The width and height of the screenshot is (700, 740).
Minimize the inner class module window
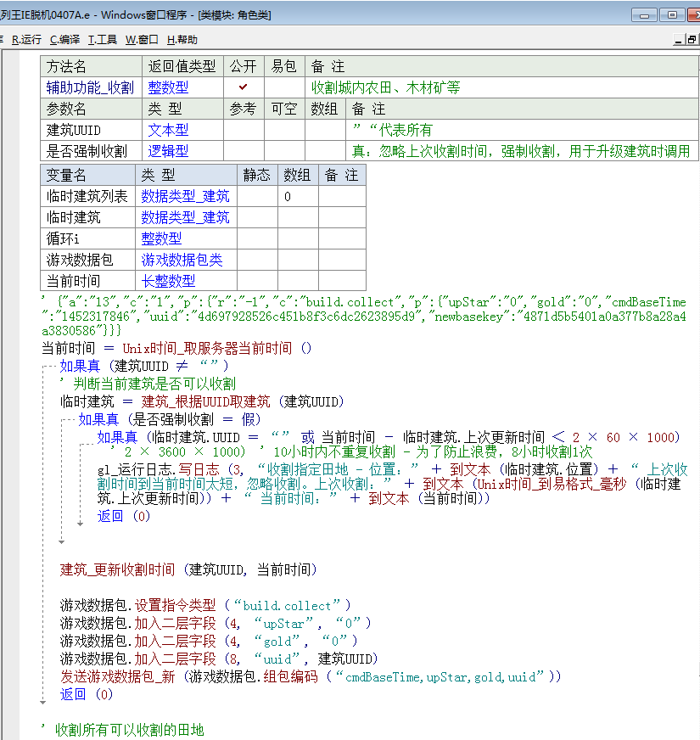679,39
